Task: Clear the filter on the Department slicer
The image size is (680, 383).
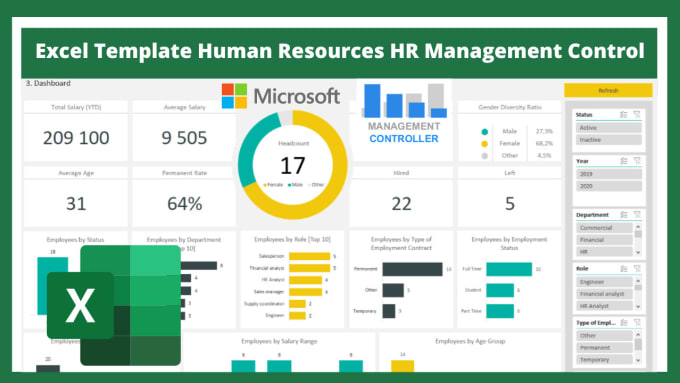Action: pyautogui.click(x=637, y=215)
